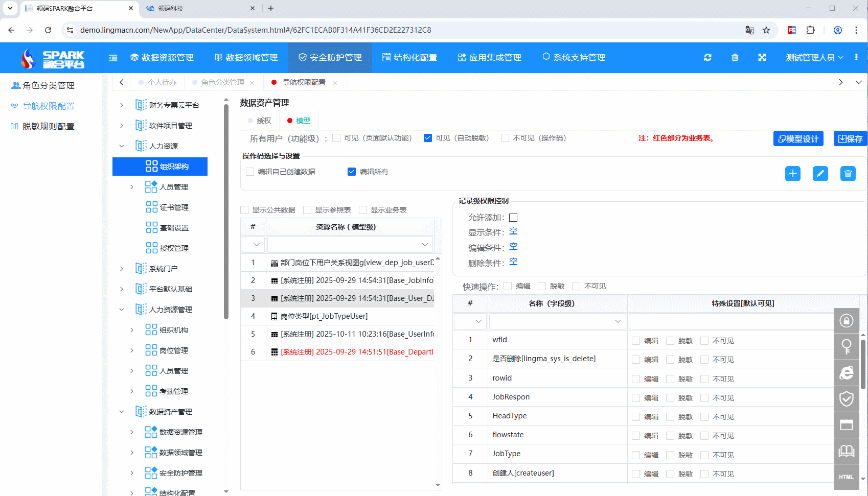Click the 模型设计 button
This screenshot has width=868, height=496.
coord(798,138)
